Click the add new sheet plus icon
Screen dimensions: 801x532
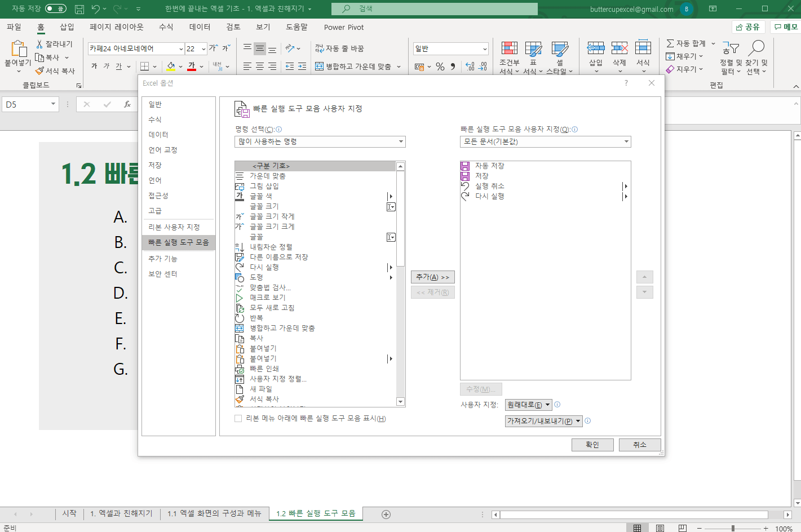point(386,514)
